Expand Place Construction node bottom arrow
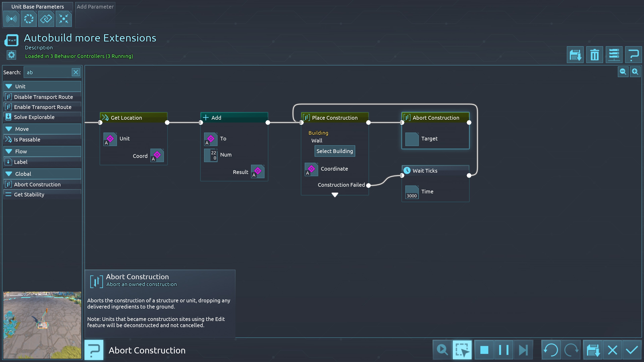Image resolution: width=644 pixels, height=362 pixels. point(335,195)
